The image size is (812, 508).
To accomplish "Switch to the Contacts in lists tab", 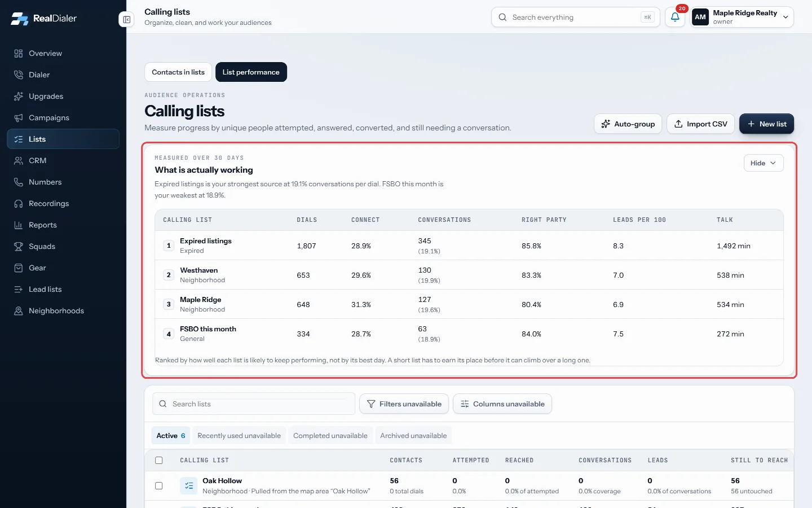I will coord(178,72).
